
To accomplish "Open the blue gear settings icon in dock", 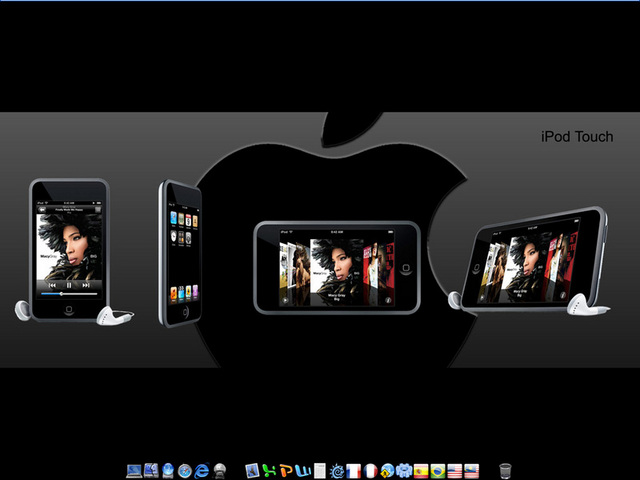I will 404,471.
